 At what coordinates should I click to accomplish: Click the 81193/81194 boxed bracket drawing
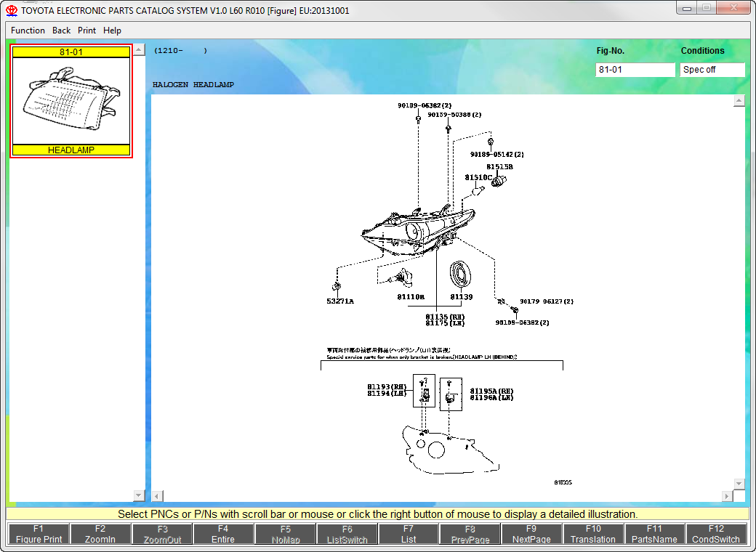coord(425,391)
